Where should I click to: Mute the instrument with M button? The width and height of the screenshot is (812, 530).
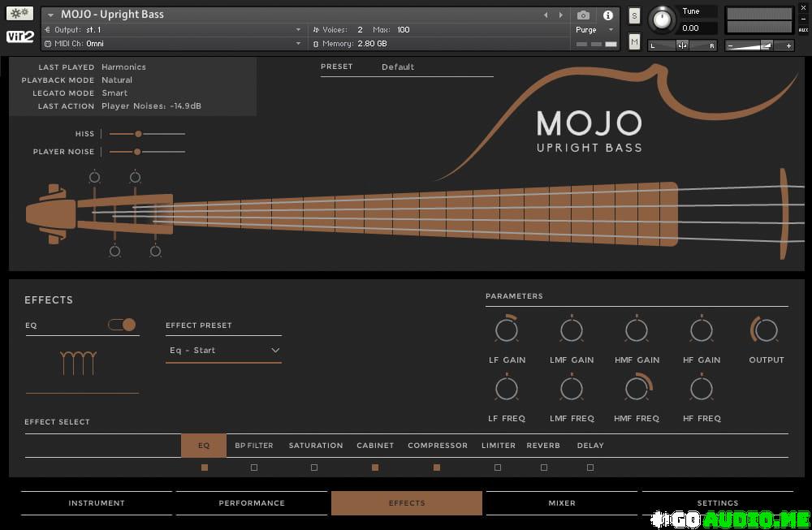click(634, 41)
